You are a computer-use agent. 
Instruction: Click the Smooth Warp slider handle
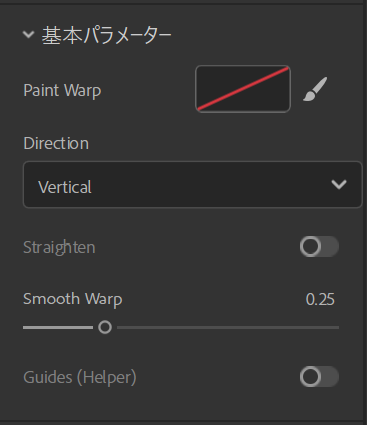105,327
